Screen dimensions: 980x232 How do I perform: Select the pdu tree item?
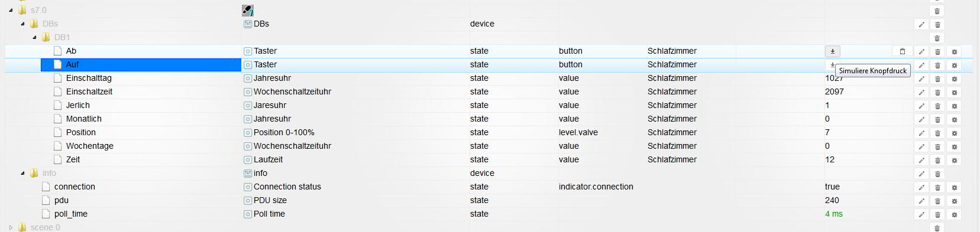62,200
